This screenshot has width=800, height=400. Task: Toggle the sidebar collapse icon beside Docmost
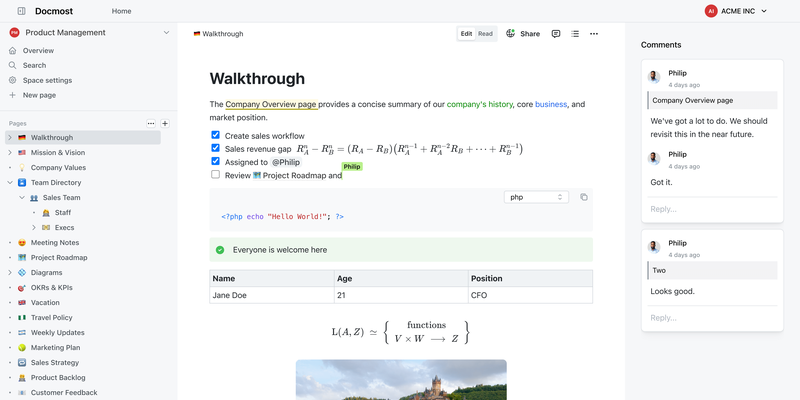click(x=21, y=11)
